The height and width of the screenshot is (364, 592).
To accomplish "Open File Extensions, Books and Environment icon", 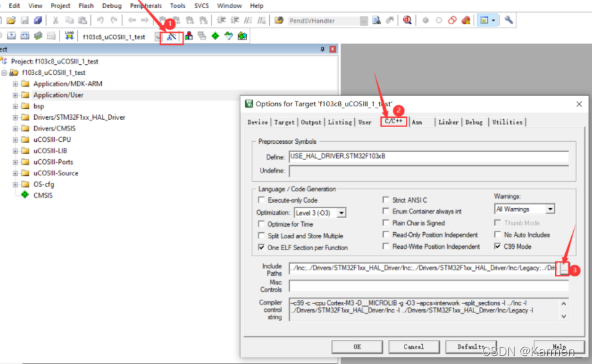I will coord(189,36).
